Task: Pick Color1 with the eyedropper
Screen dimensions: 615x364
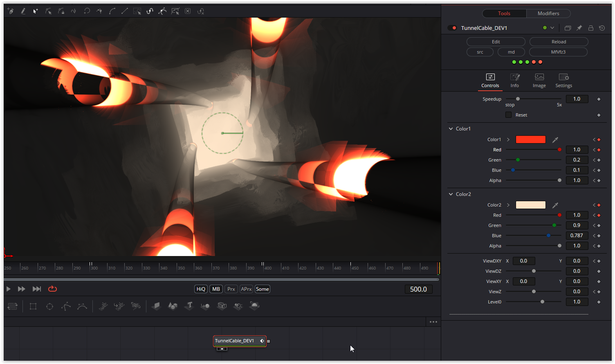Action: [555, 140]
